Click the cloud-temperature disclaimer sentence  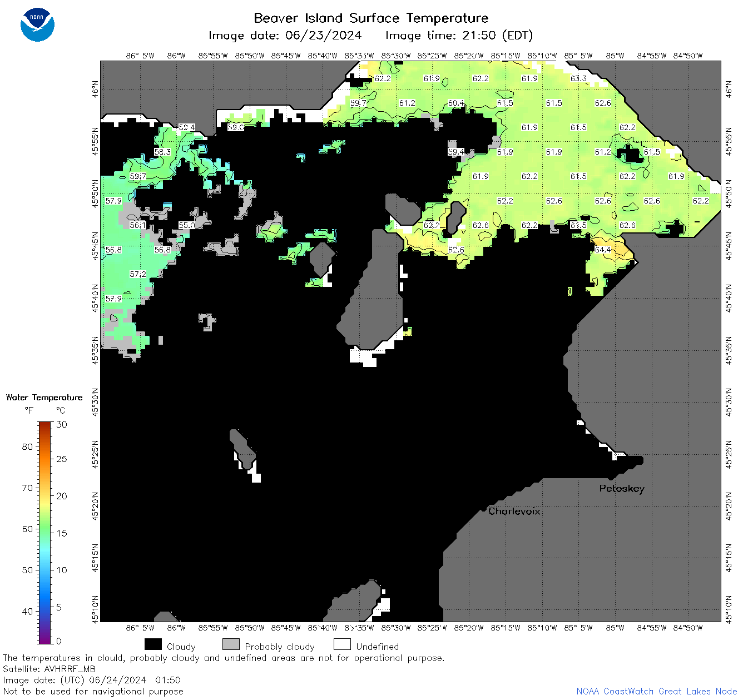pos(224,658)
